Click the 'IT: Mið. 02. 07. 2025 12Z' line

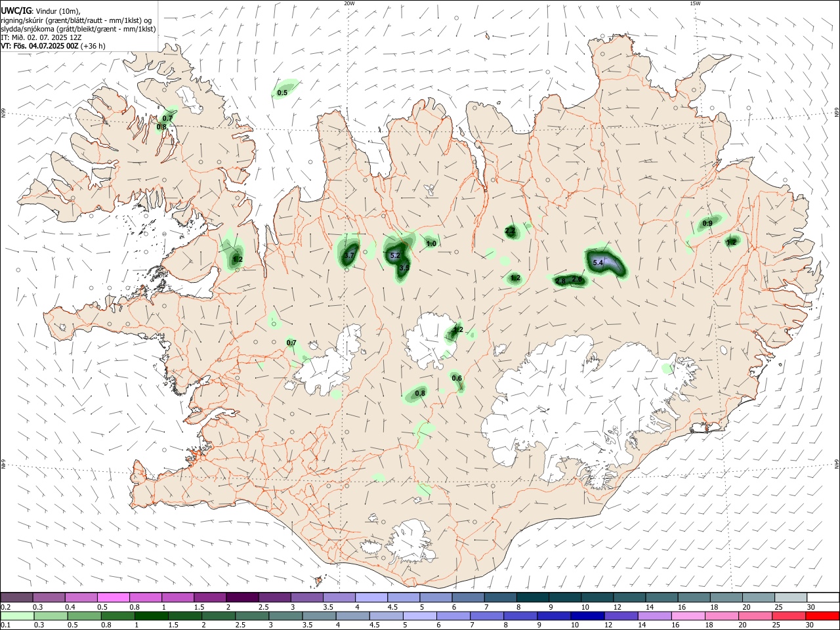click(41, 37)
